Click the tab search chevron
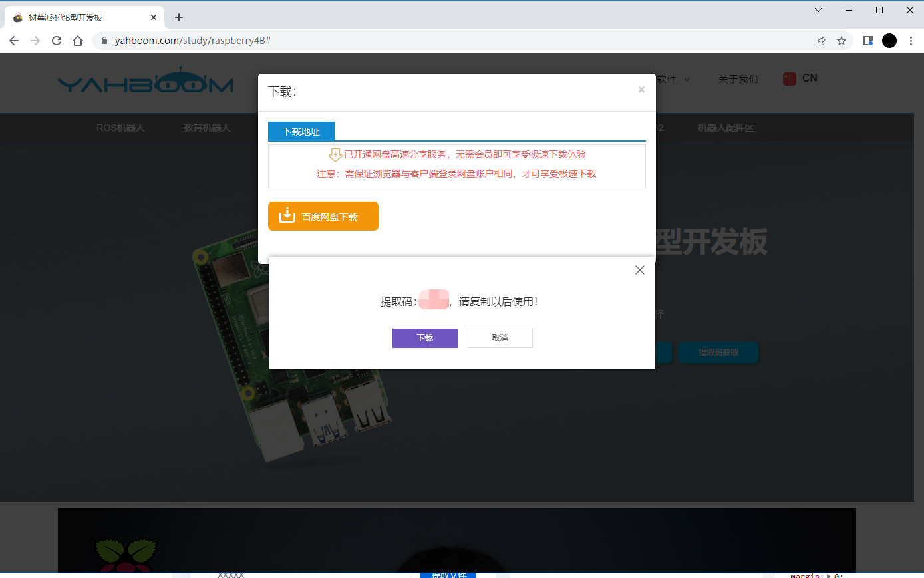This screenshot has width=924, height=578. [818, 10]
